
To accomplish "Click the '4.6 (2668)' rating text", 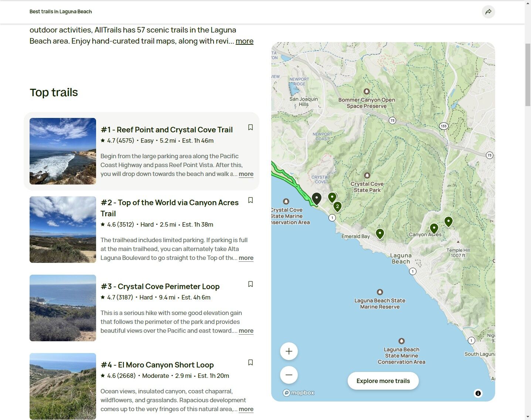I will click(x=121, y=376).
